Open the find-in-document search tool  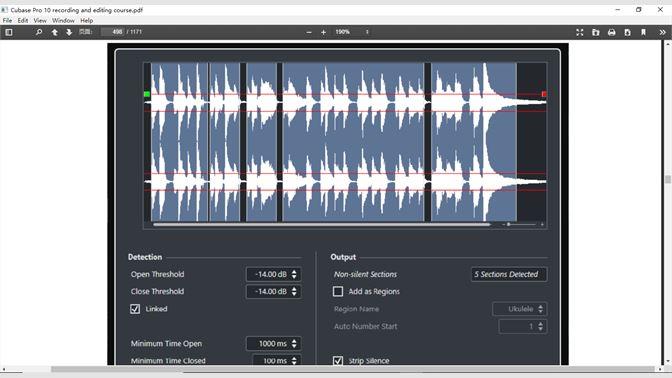coord(39,32)
